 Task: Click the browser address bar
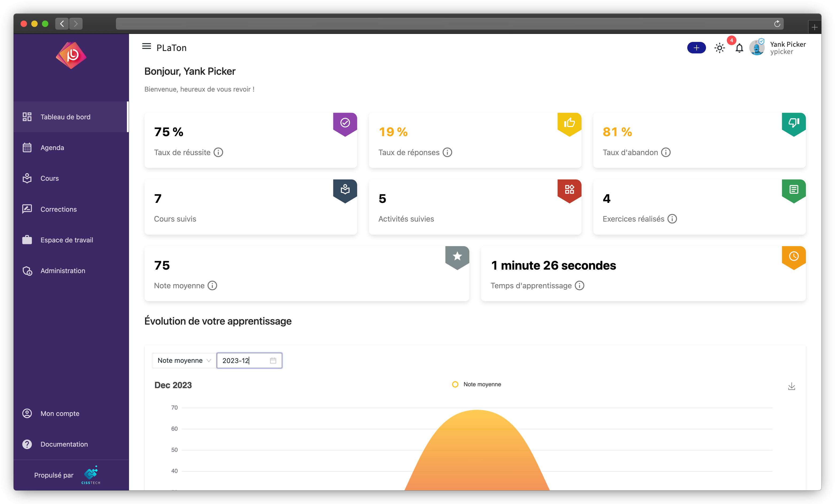[x=449, y=24]
